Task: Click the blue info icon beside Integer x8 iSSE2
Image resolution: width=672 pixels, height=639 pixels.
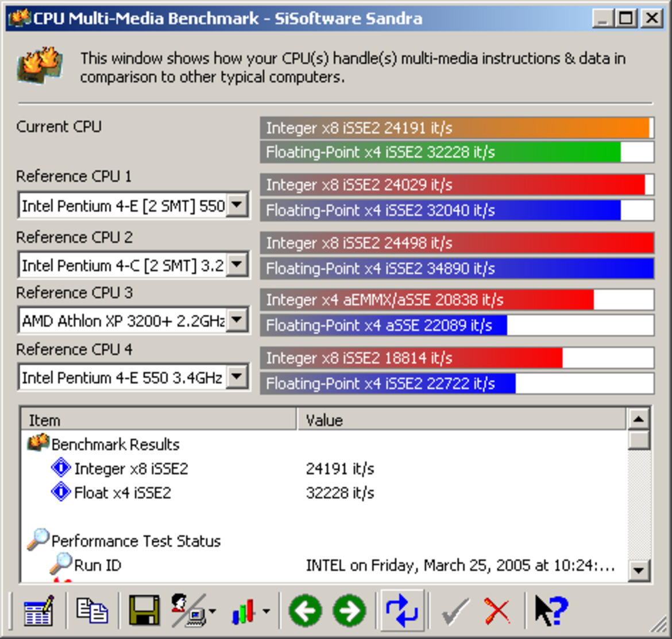Action: (61, 468)
